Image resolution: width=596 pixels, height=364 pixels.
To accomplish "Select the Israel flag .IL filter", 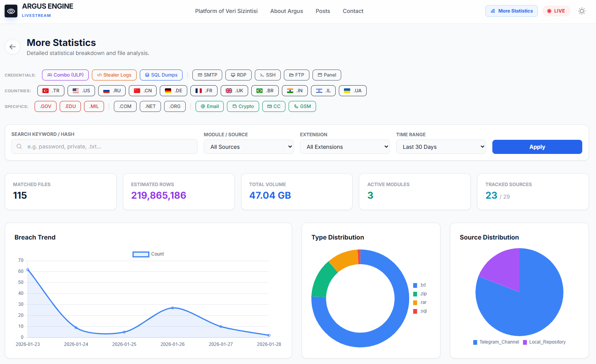I will [324, 91].
